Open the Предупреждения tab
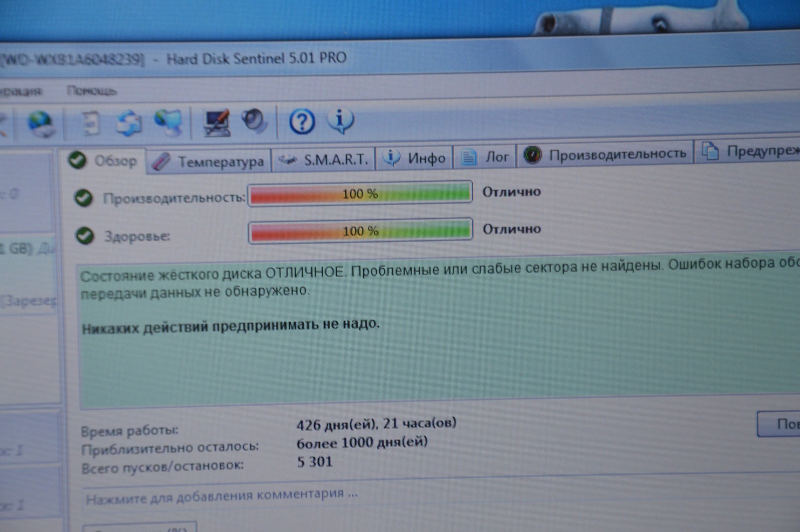 pos(750,151)
